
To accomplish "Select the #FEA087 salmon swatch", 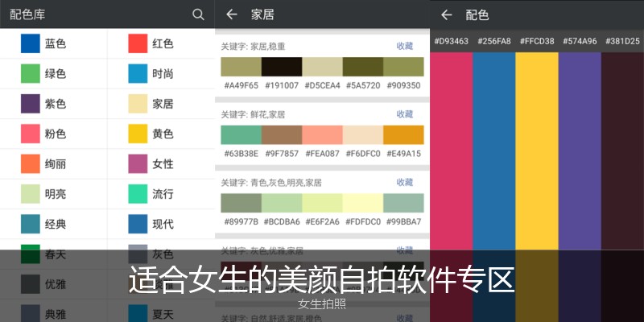I will [323, 134].
